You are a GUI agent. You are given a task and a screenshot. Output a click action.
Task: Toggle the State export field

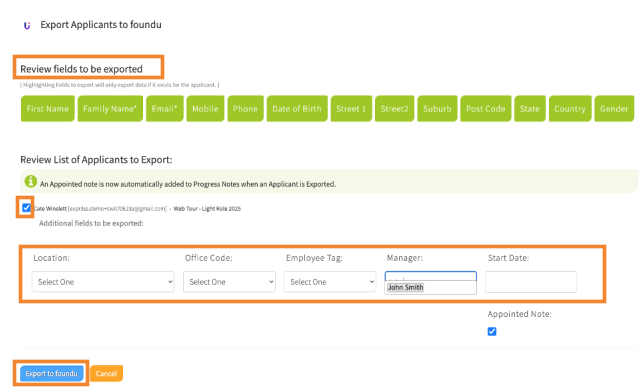pyautogui.click(x=530, y=109)
